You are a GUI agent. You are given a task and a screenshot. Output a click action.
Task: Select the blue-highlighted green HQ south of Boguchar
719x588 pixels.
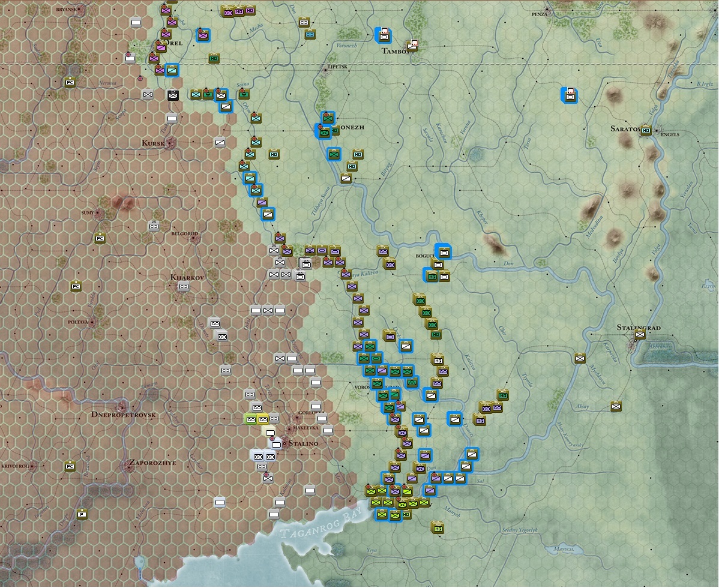[x=432, y=276]
